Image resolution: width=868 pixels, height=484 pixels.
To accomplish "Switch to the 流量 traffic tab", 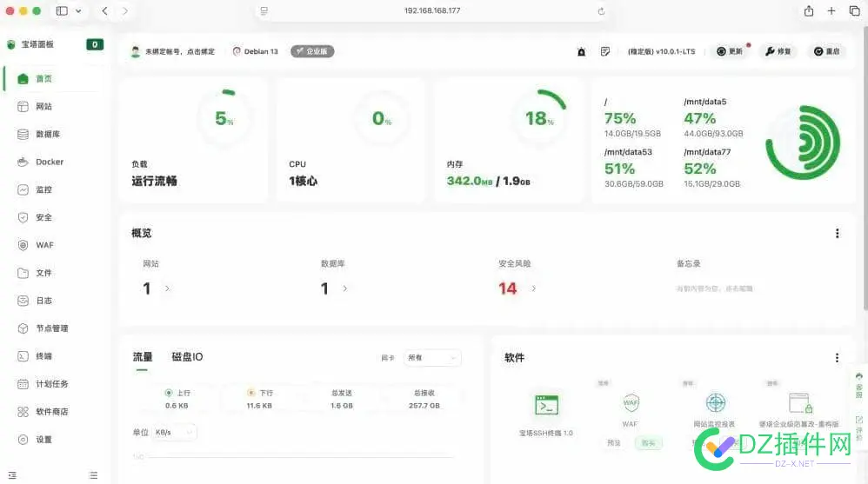I will [x=143, y=357].
